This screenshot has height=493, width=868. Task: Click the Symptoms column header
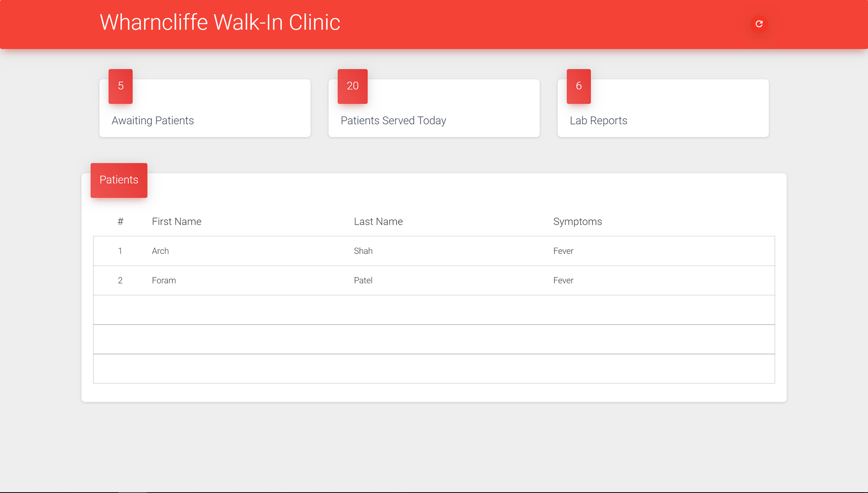(x=577, y=222)
